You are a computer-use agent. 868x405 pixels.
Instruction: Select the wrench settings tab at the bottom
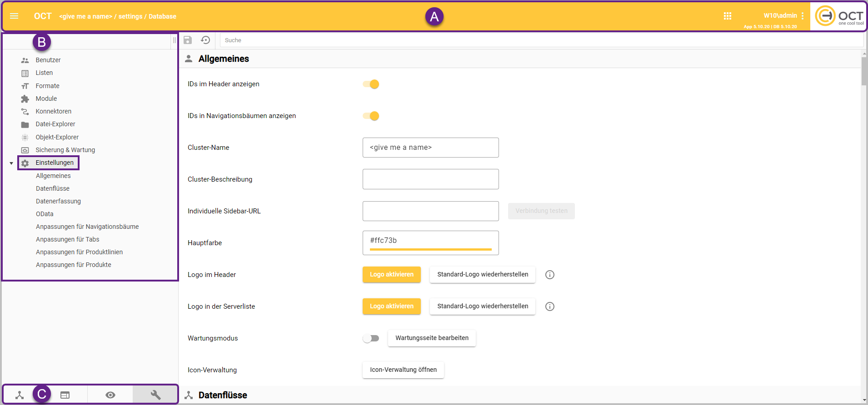click(155, 395)
